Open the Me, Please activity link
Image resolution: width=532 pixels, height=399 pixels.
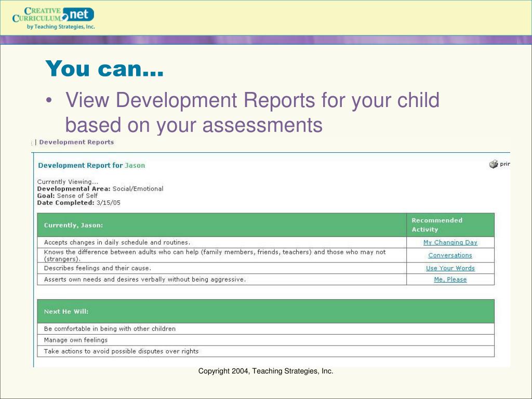(x=450, y=279)
